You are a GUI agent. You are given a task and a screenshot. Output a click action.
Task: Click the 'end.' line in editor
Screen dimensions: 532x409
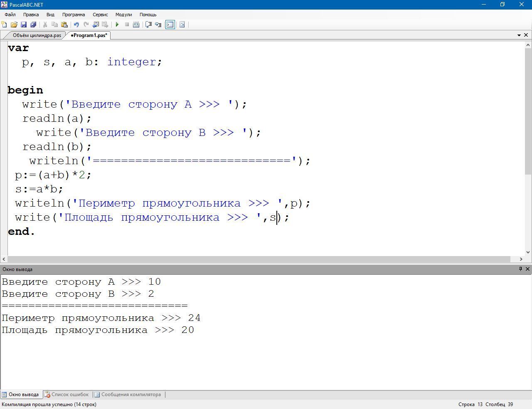tap(22, 232)
